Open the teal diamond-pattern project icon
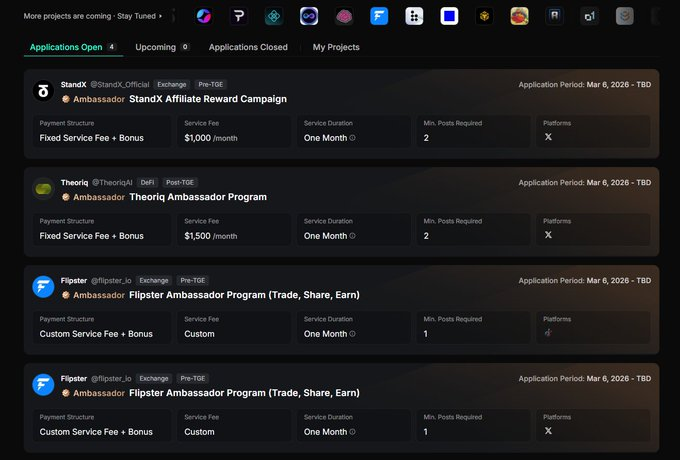This screenshot has width=680, height=460. [274, 16]
